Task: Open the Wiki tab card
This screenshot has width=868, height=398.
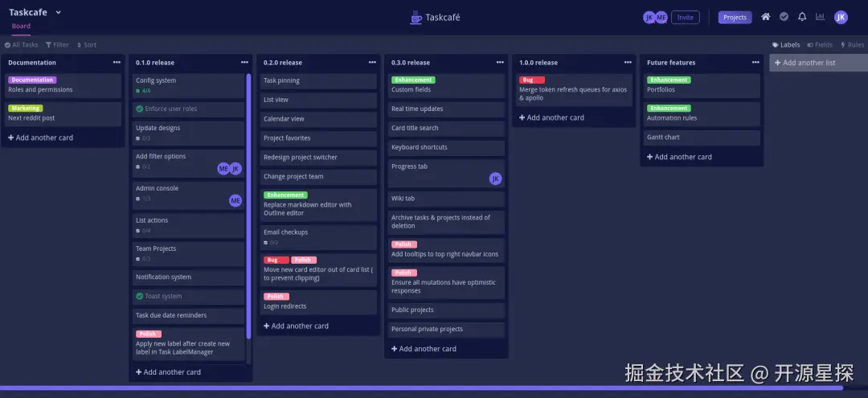Action: coord(446,199)
